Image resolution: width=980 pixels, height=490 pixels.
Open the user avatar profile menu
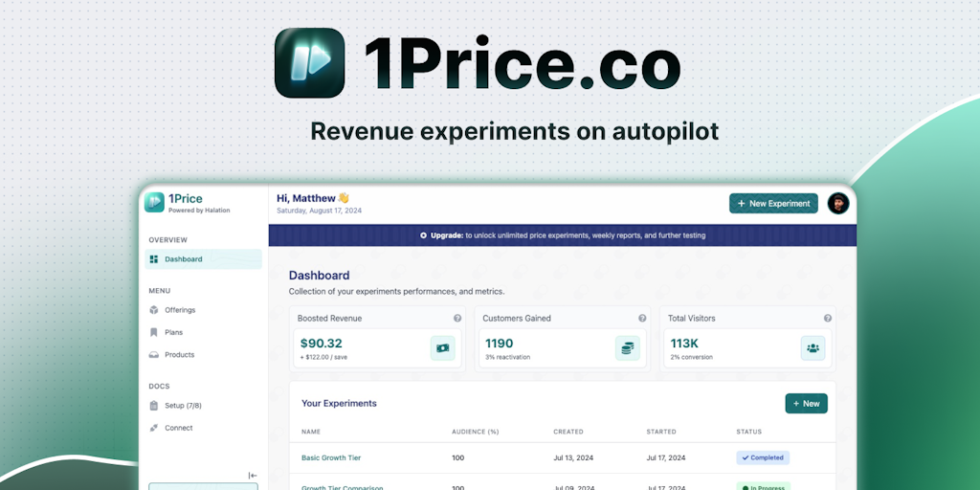[x=838, y=203]
